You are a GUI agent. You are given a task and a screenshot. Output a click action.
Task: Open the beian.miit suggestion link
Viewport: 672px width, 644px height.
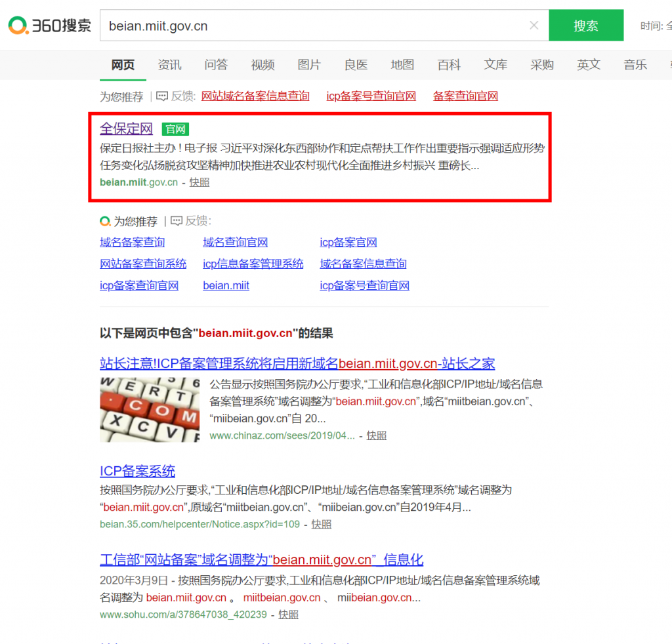click(x=226, y=286)
